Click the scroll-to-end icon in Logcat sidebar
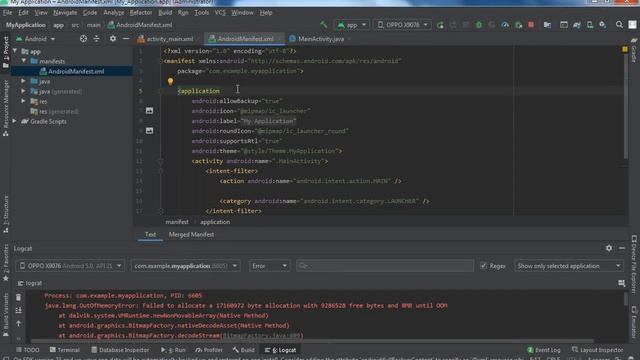640x360 pixels. (x=18, y=311)
